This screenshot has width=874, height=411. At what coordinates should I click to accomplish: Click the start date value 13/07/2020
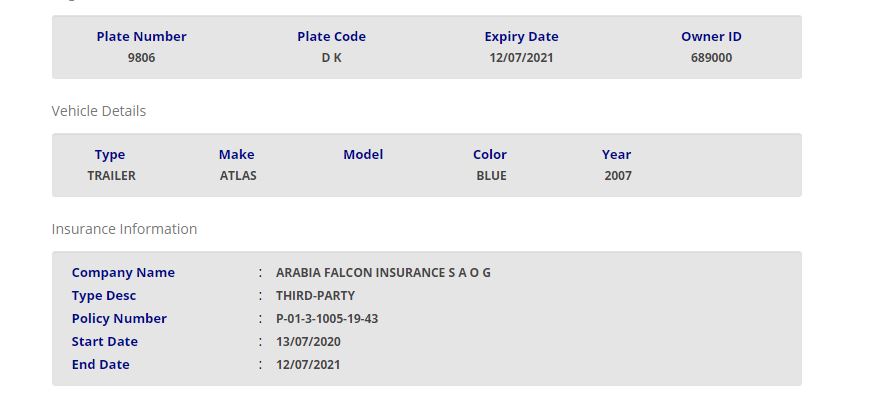coord(308,342)
